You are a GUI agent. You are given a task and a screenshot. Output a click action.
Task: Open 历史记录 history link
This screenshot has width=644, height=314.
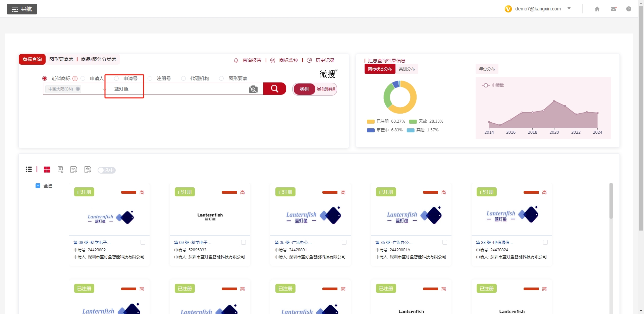point(324,60)
